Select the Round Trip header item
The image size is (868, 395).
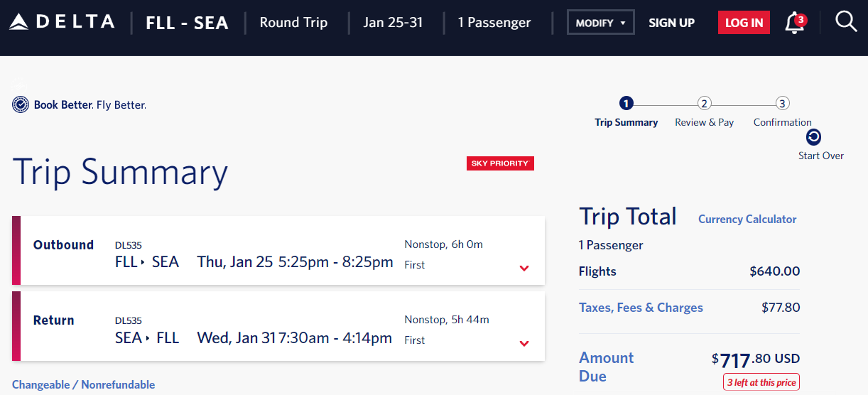tap(293, 23)
